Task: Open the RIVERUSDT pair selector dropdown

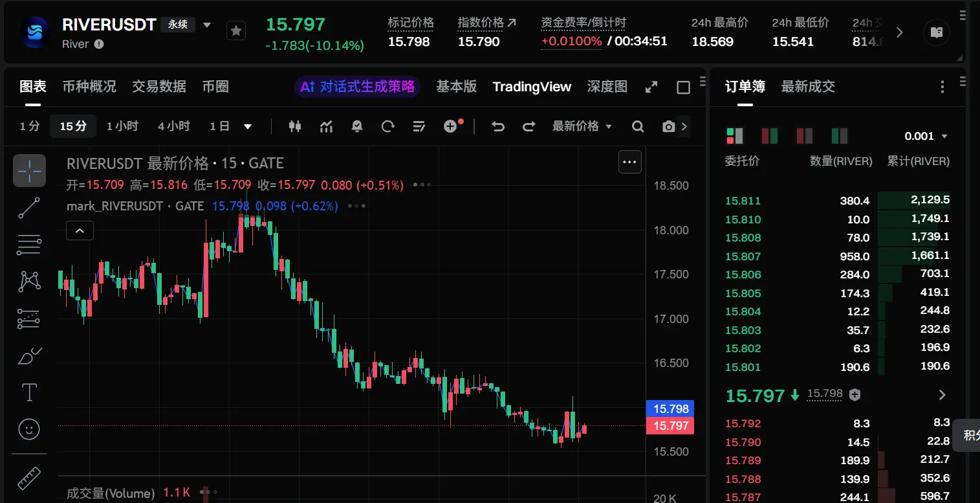Action: point(207,25)
